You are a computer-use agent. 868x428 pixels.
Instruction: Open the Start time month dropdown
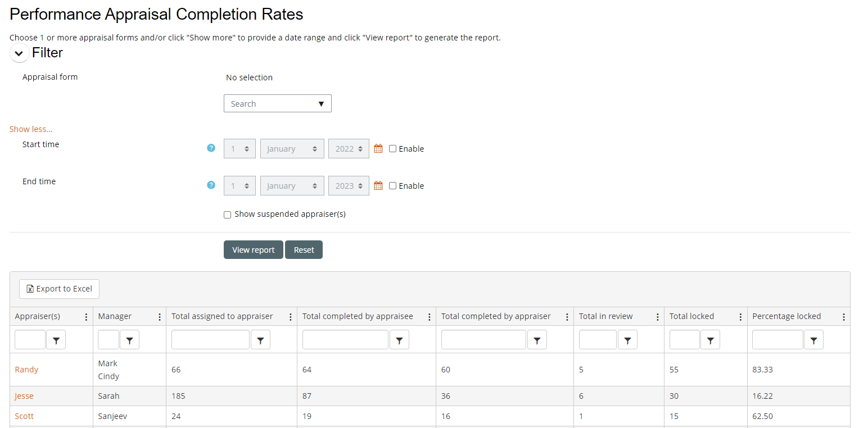point(292,149)
